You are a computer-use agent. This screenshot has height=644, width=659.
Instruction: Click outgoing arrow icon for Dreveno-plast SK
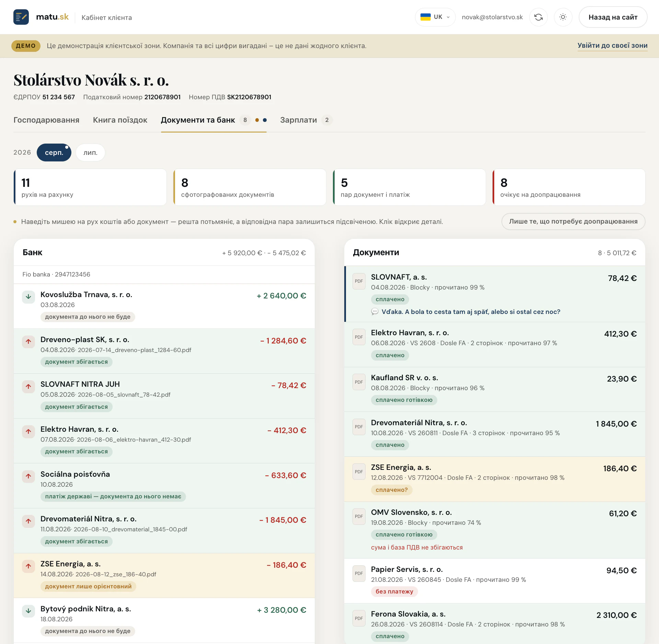coord(28,342)
